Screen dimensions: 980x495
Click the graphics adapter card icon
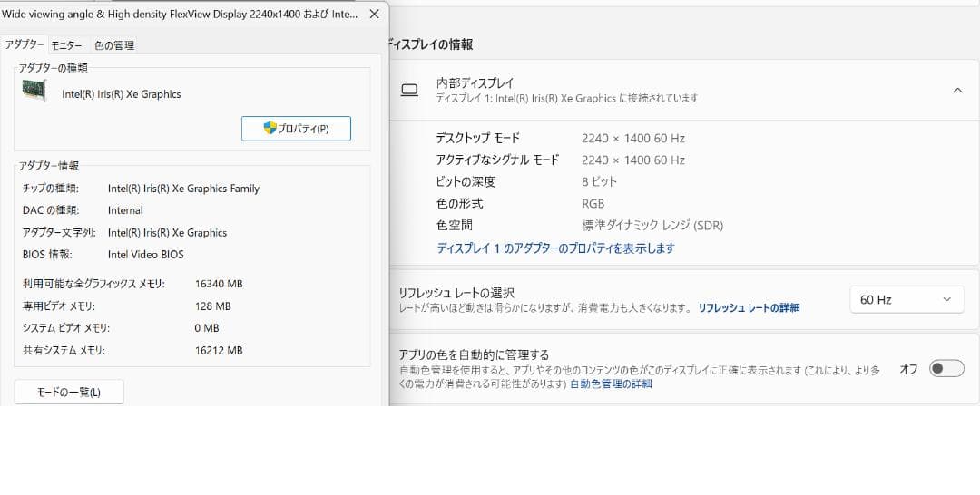pos(34,91)
